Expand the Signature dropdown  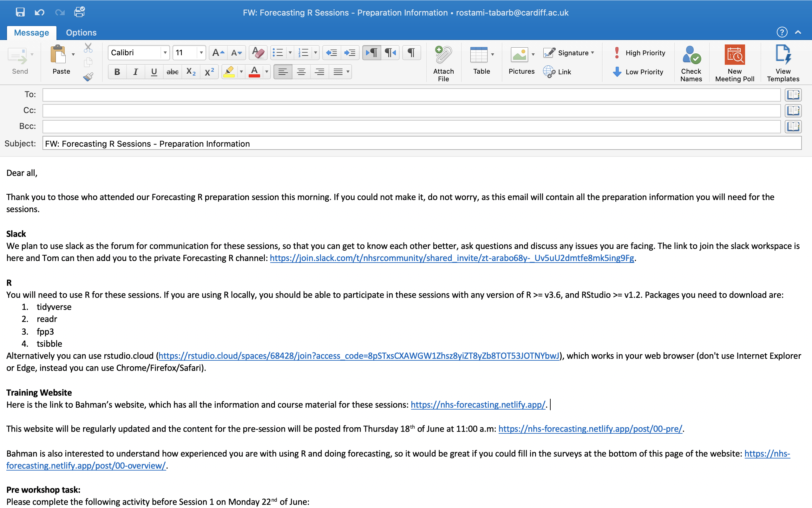[593, 53]
